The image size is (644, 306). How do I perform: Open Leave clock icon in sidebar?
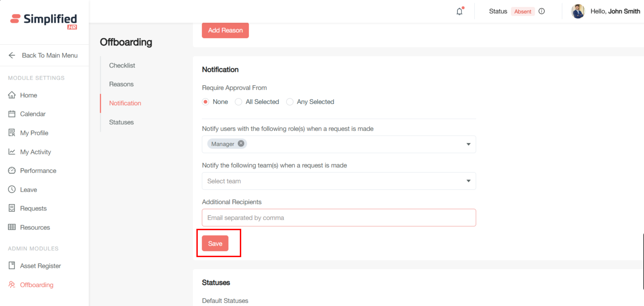[12, 189]
